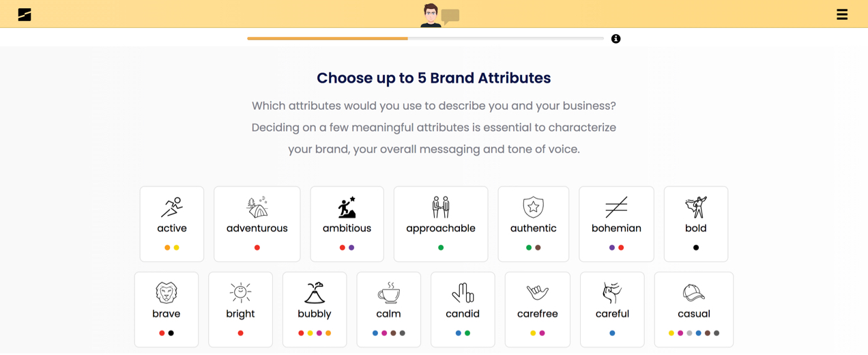Click the coffee cup icon for calm
This screenshot has width=868, height=355.
click(389, 293)
